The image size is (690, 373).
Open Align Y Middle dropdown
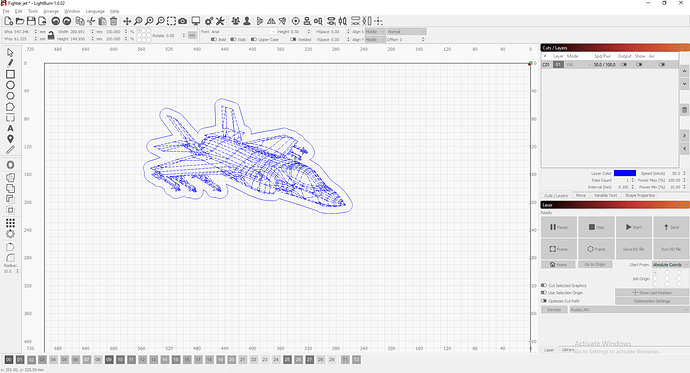[x=375, y=40]
